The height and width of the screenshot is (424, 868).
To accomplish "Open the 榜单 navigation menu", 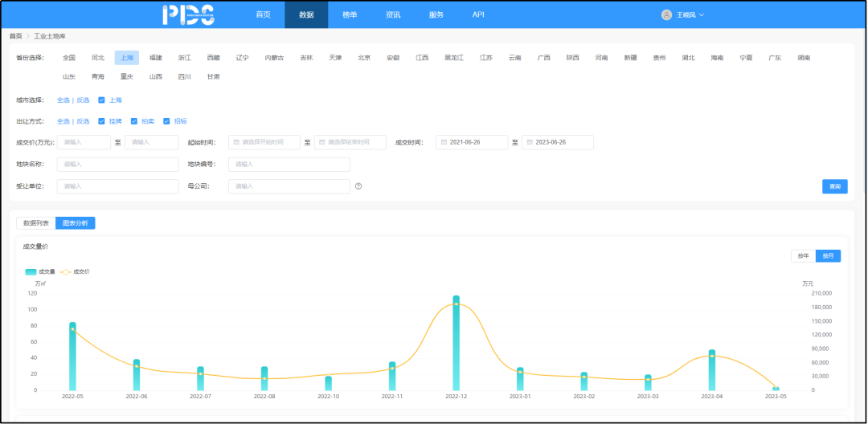I will [350, 14].
